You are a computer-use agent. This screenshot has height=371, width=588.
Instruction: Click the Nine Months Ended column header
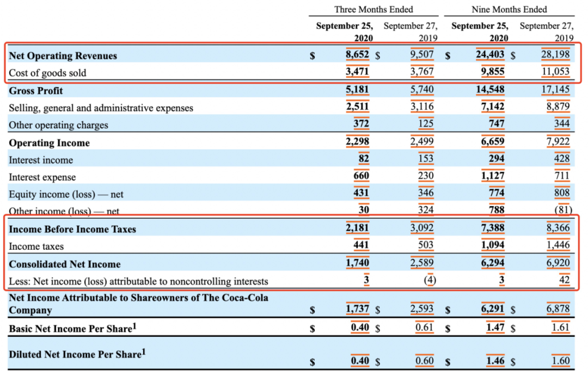(509, 9)
